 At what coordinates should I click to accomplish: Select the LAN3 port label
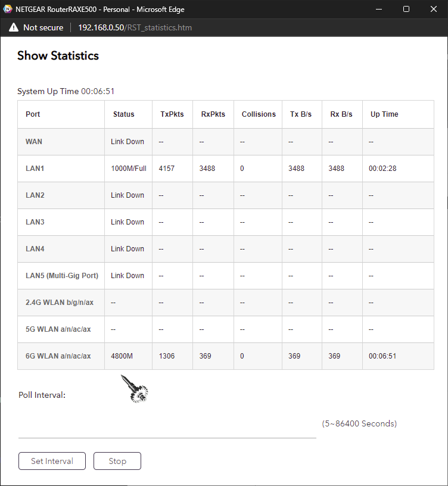[35, 222]
